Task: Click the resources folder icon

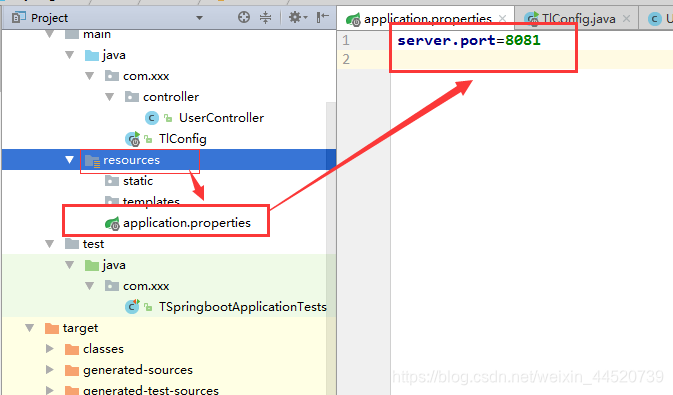Action: [x=92, y=161]
